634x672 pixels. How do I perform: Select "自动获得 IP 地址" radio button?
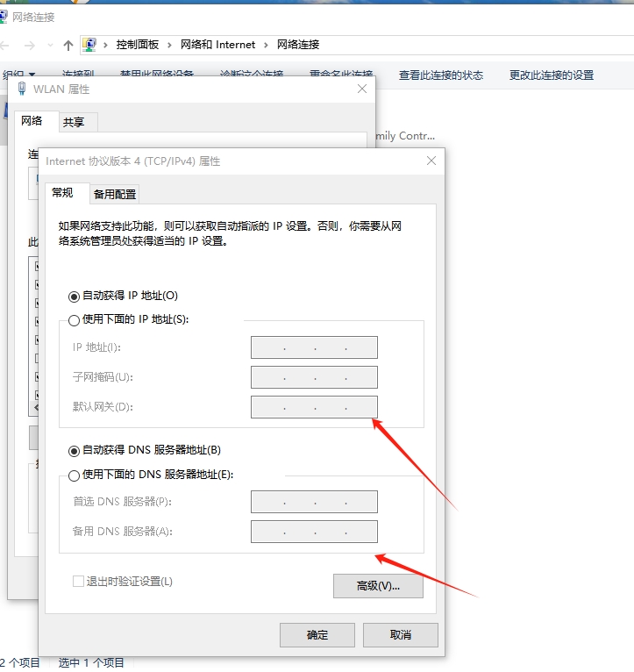74,297
